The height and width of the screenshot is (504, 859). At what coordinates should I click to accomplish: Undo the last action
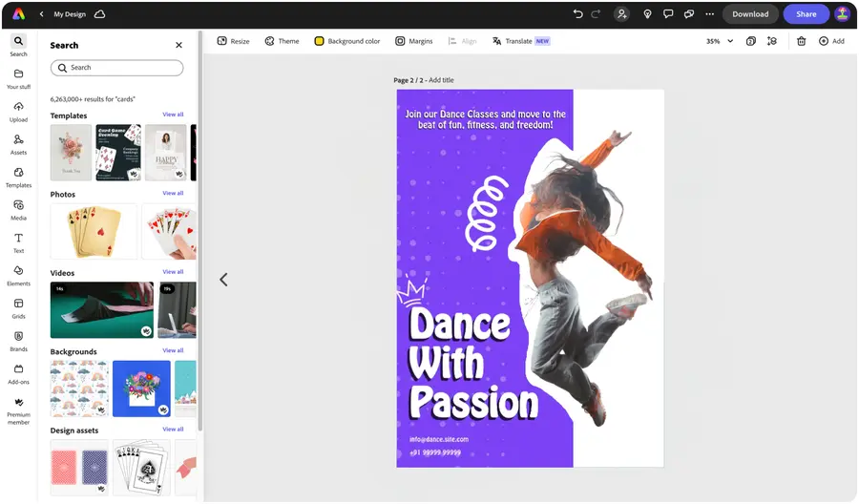point(577,14)
